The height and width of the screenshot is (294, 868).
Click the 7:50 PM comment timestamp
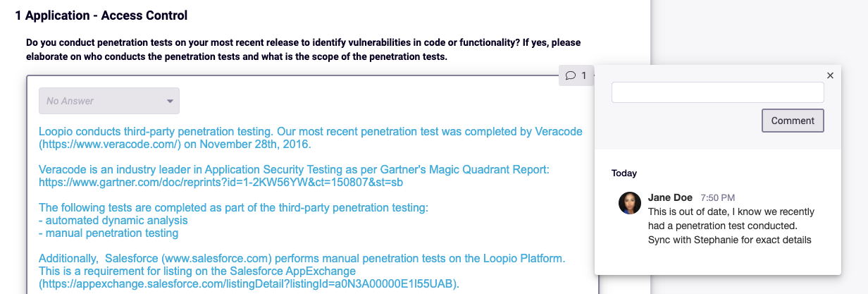(x=718, y=198)
